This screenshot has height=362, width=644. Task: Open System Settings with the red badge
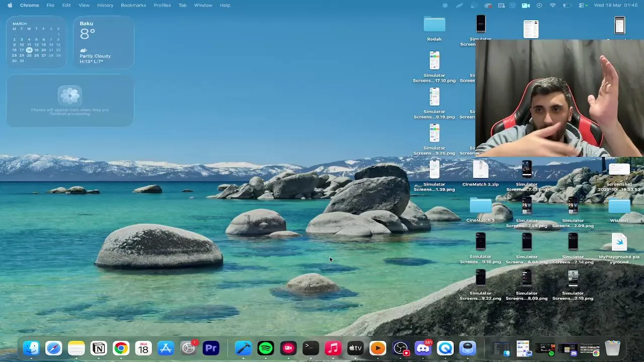click(188, 348)
